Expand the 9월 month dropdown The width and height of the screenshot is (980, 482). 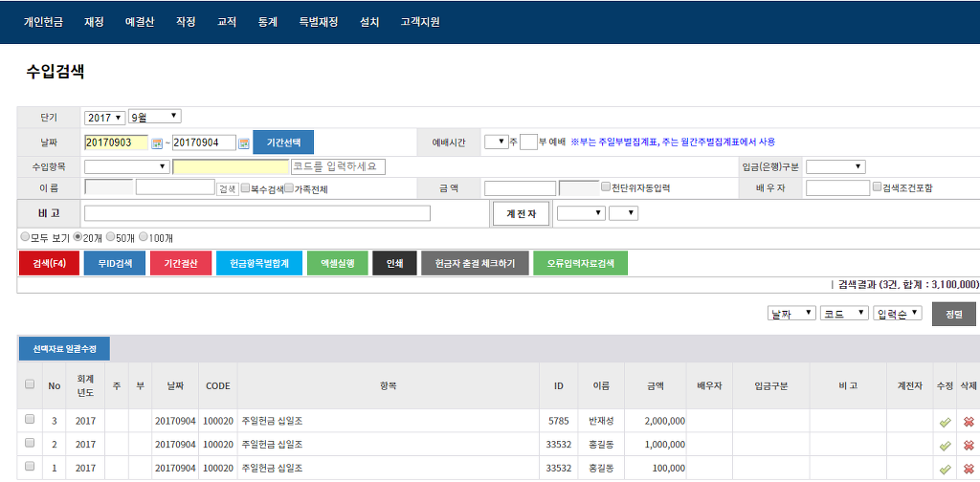click(x=154, y=117)
